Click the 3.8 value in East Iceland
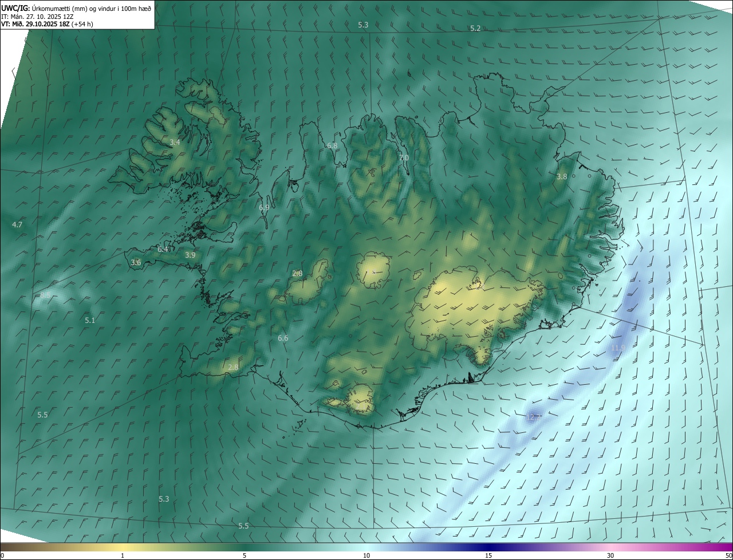The image size is (733, 560). [x=562, y=177]
